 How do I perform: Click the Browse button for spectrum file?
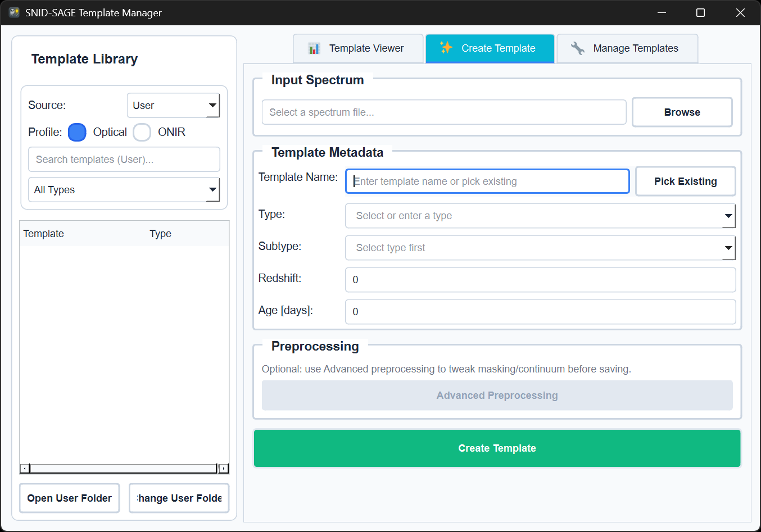click(x=682, y=112)
